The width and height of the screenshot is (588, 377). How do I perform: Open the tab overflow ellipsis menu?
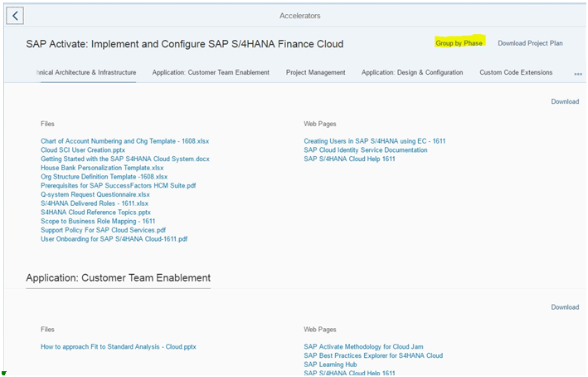tap(578, 74)
